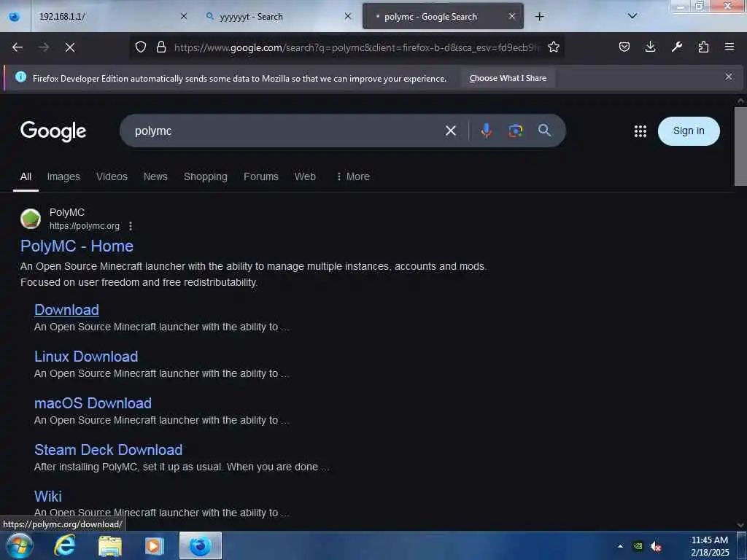Clear the Google search box
Screen dimensions: 747x560
point(451,131)
